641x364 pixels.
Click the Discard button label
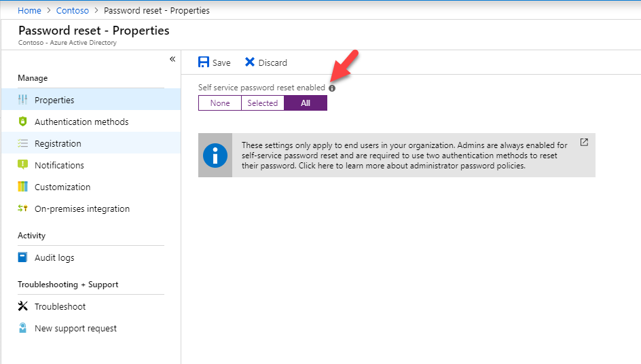[273, 62]
